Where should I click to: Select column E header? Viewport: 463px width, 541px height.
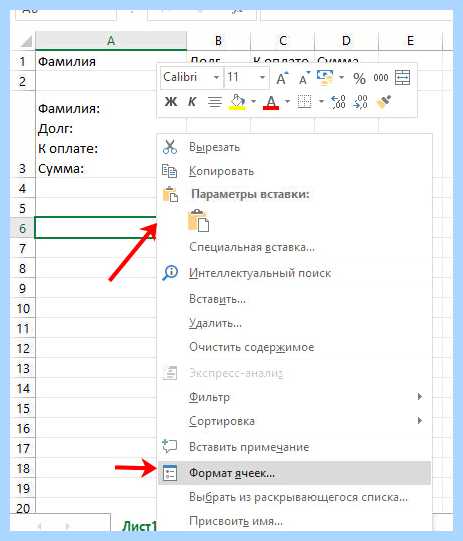click(410, 41)
